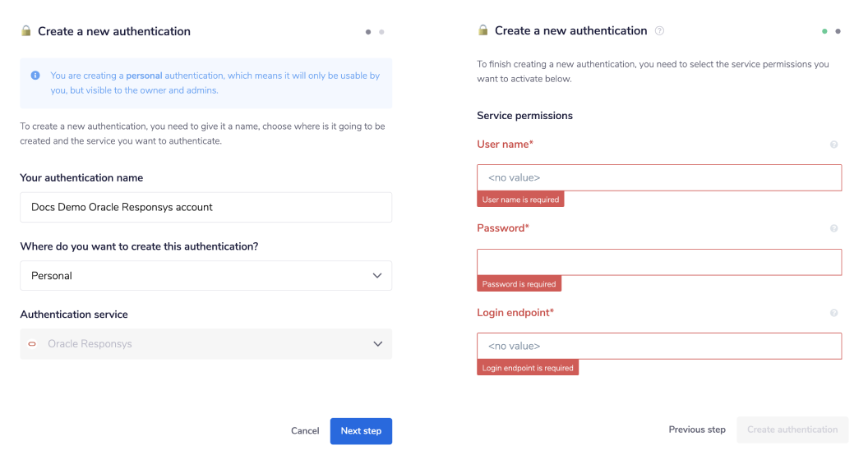The image size is (868, 464).
Task: Click the lock icon in left dialog header
Action: click(26, 31)
